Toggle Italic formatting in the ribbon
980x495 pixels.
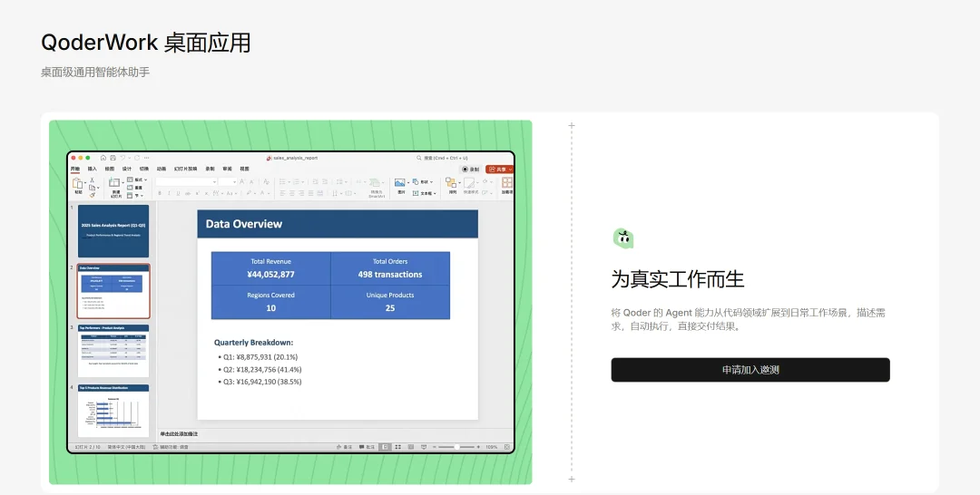click(169, 193)
